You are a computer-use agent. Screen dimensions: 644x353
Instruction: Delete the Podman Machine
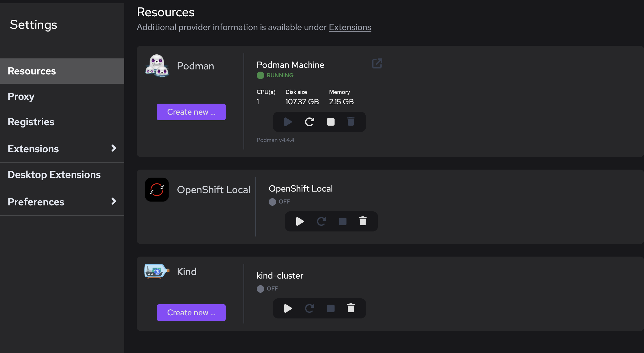click(351, 122)
